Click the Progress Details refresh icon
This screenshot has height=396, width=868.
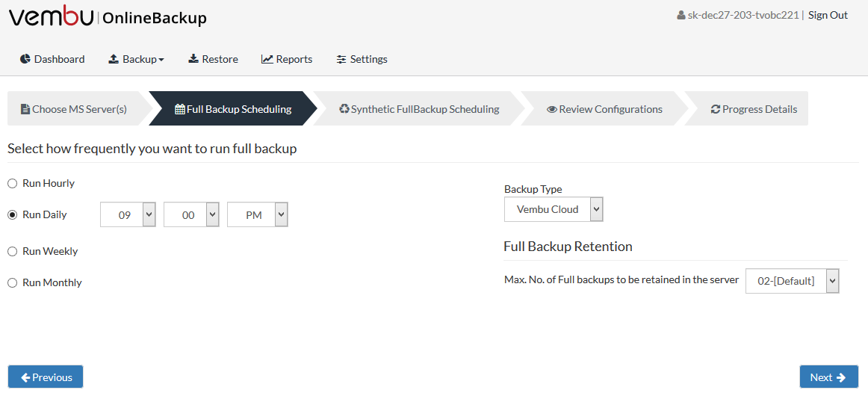(715, 109)
